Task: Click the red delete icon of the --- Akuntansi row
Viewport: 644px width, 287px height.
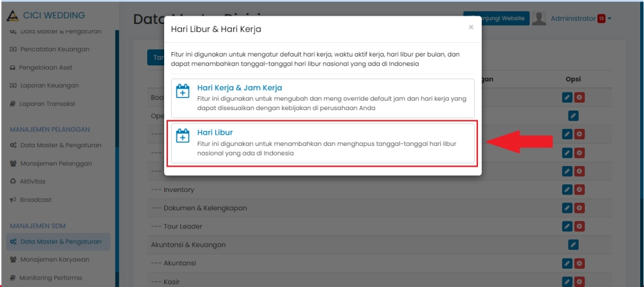Action: tap(579, 263)
